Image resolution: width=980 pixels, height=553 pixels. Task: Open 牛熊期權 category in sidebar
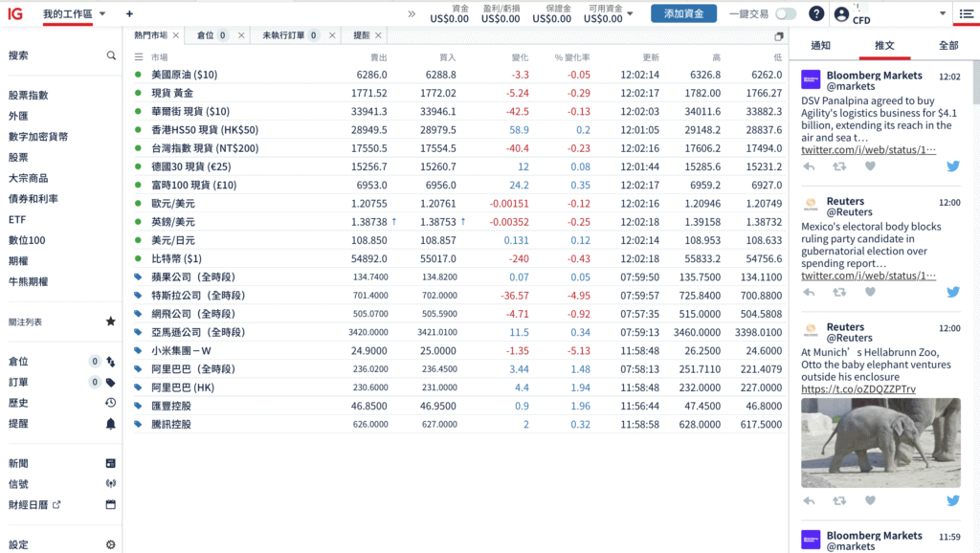pyautogui.click(x=28, y=282)
